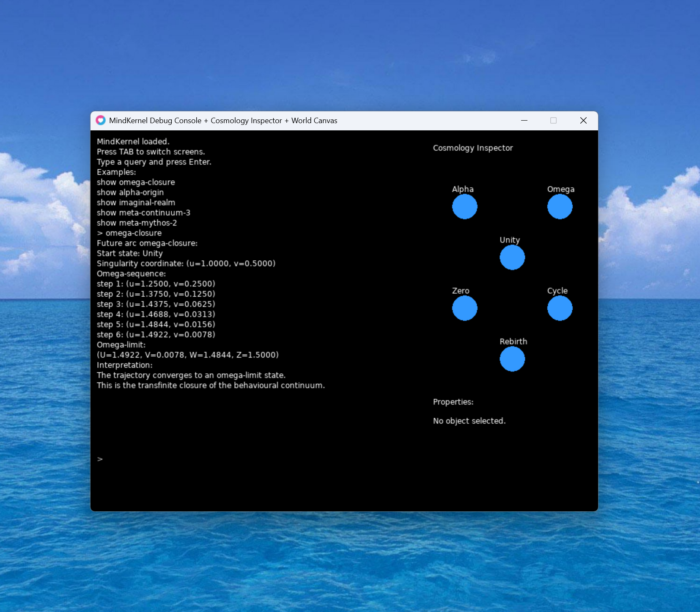This screenshot has width=700, height=612.
Task: Select the Rebirth node circle
Action: (512, 359)
